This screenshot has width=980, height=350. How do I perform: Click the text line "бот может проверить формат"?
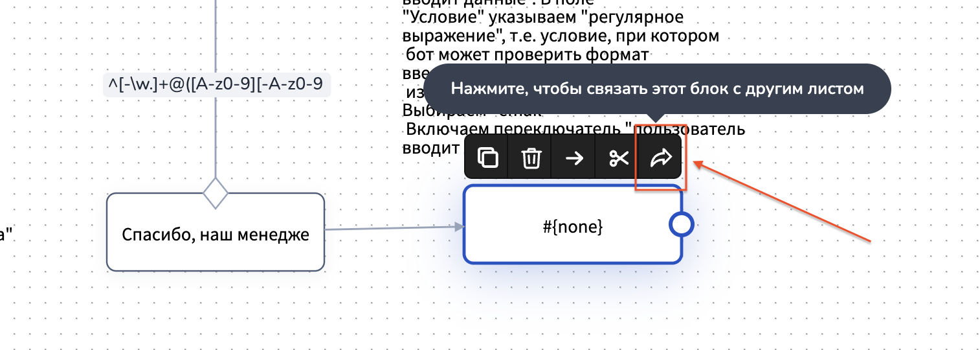click(x=526, y=55)
